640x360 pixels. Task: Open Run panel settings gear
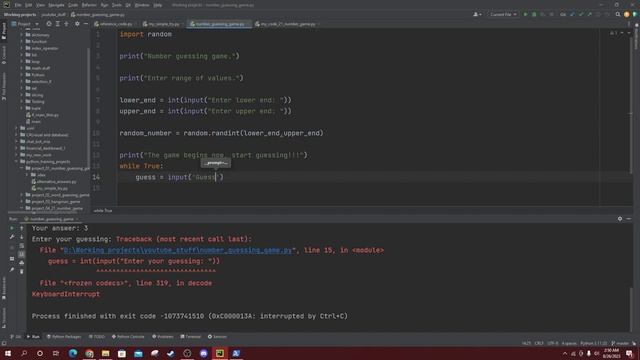pyautogui.click(x=620, y=219)
